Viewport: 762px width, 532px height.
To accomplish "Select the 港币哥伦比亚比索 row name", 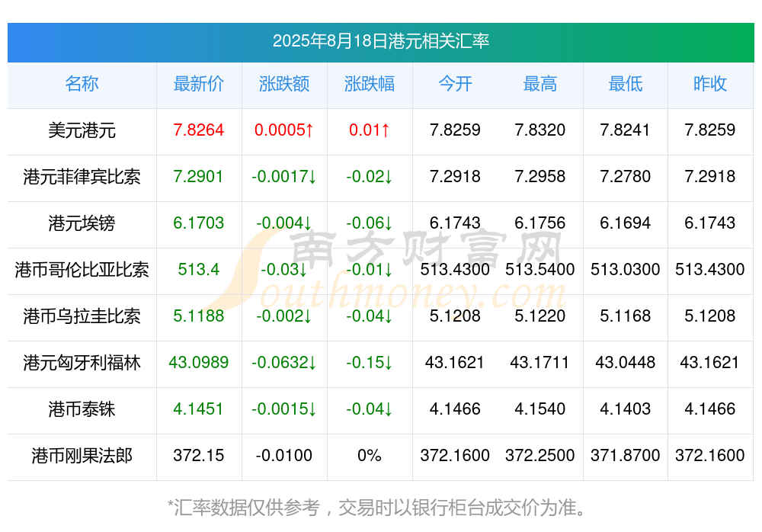I will [x=82, y=269].
